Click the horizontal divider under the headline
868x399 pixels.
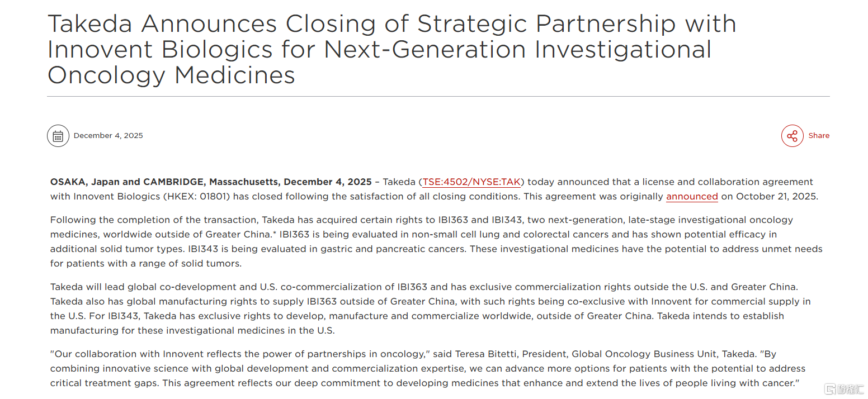coord(438,96)
